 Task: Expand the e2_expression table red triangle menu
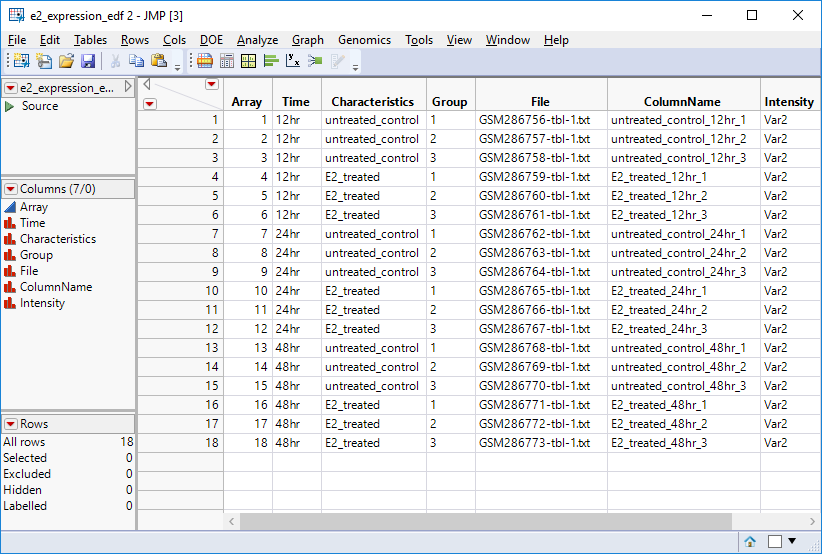(x=10, y=88)
